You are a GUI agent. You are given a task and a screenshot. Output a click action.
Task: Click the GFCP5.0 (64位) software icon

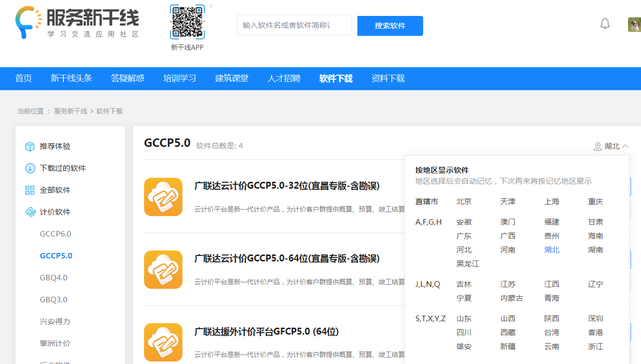[163, 342]
